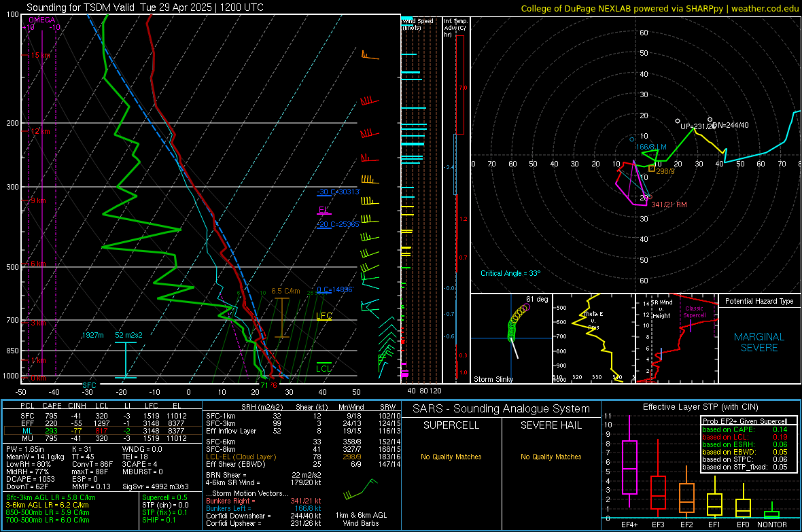Click the cyan SFC label under the skew-T
Image resolution: width=802 pixels, height=532 pixels.
point(89,385)
